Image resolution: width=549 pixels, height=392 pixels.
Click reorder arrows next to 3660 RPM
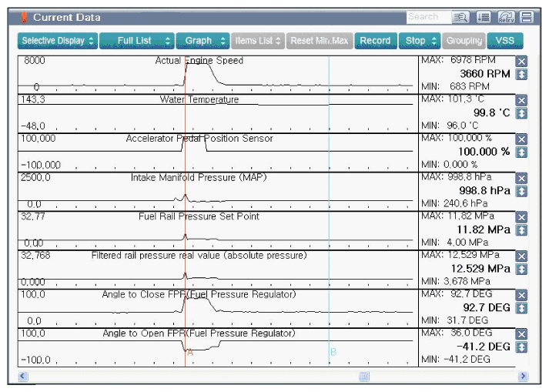tap(521, 74)
